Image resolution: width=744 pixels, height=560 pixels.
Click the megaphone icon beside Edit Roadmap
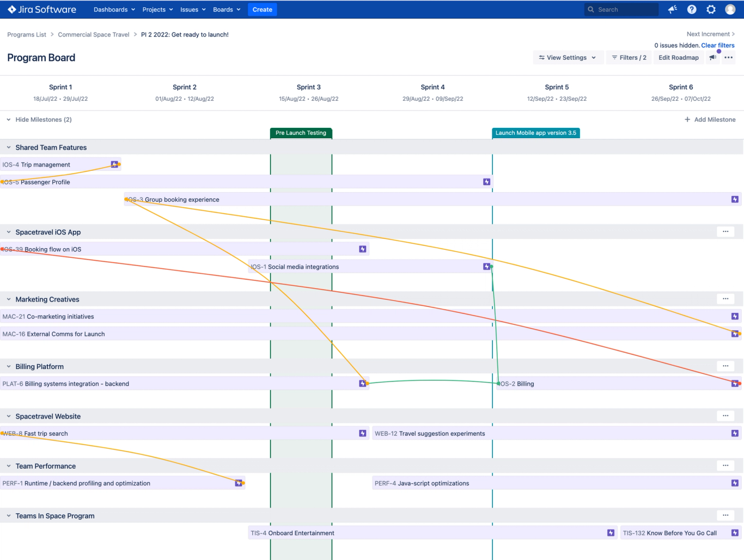pos(713,57)
